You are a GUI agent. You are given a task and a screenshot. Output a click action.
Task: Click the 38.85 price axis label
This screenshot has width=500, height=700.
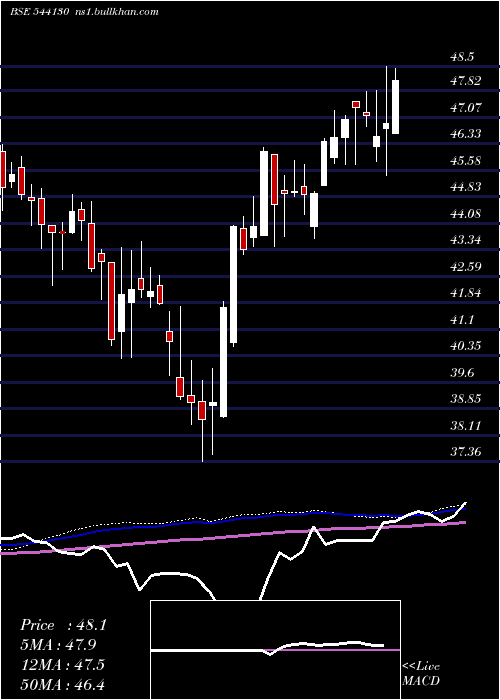(466, 398)
